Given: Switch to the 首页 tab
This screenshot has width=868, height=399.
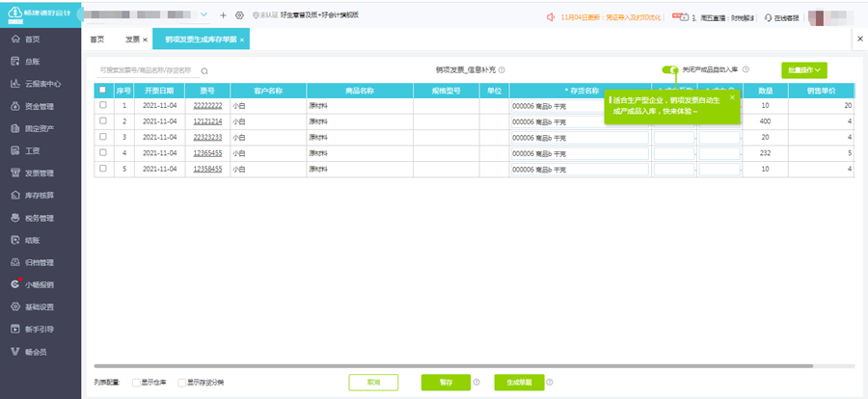Looking at the screenshot, I should point(96,40).
